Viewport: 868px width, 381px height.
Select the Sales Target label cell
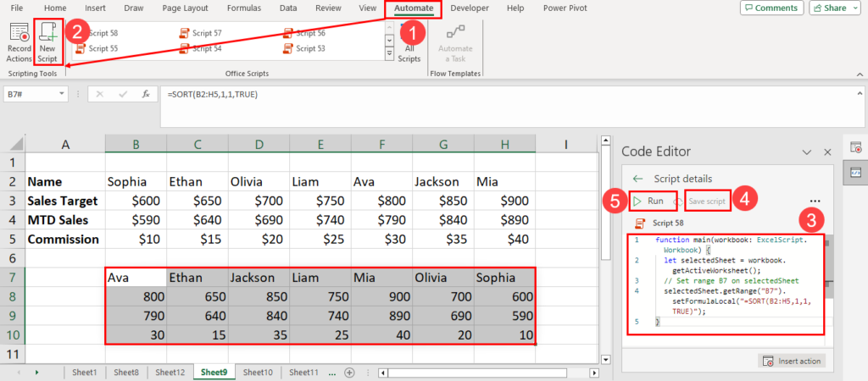(x=65, y=201)
